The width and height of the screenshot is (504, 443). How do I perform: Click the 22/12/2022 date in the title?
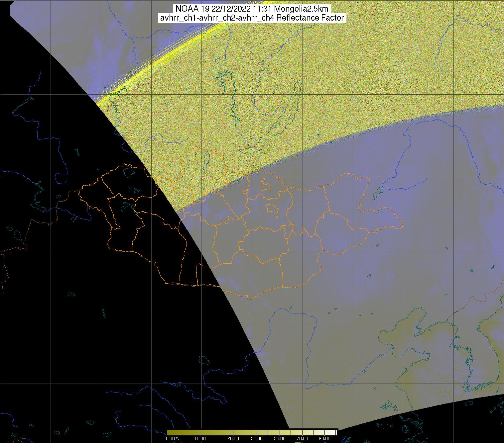point(232,9)
